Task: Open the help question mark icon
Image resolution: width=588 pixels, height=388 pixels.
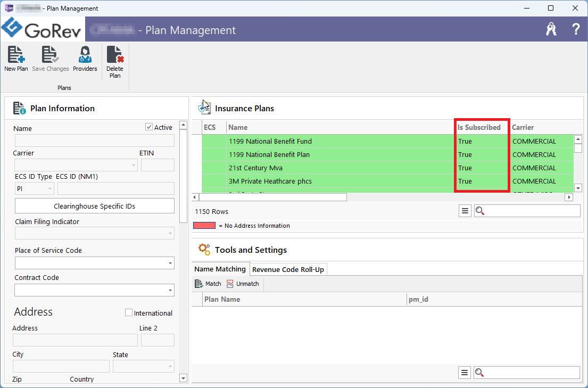Action: point(576,29)
